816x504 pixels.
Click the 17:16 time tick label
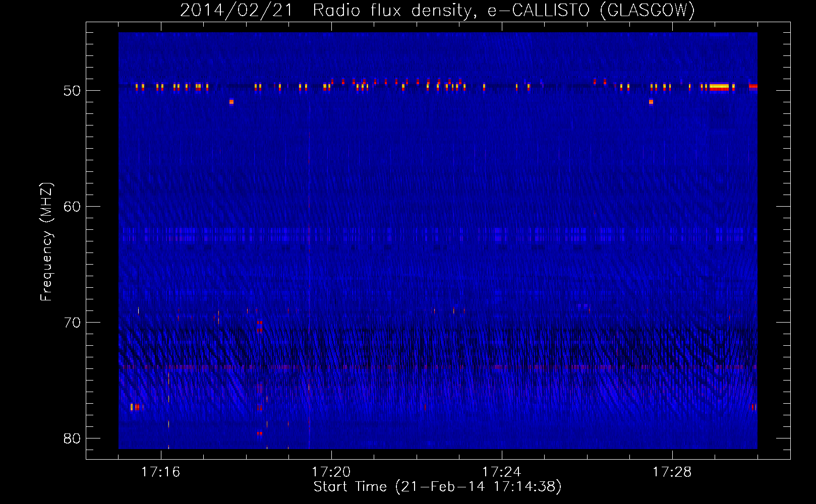(x=160, y=472)
